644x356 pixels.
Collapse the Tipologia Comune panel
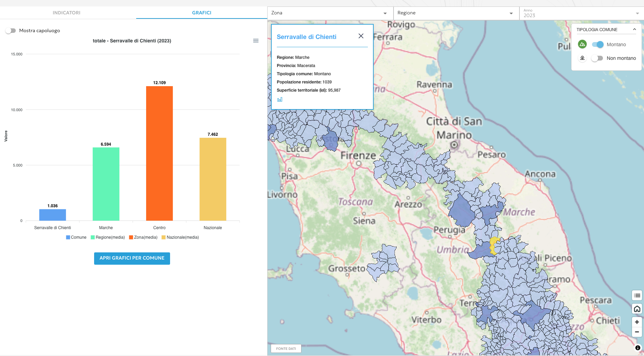(x=634, y=29)
